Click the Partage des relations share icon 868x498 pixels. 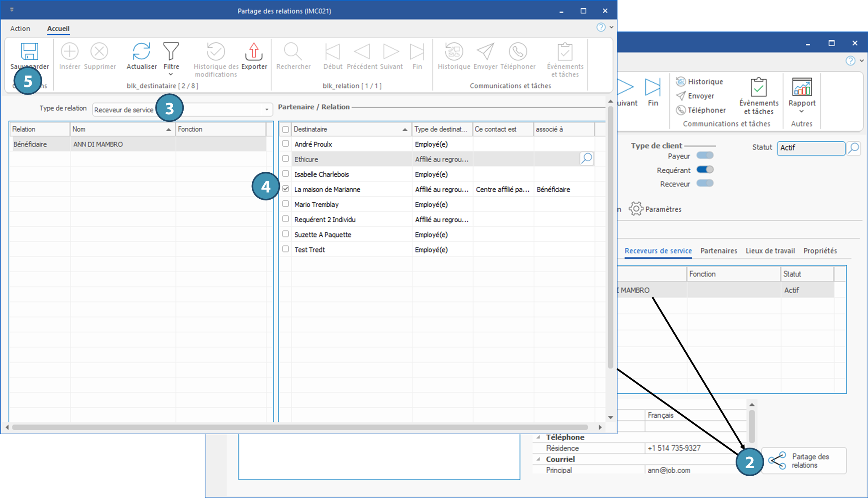click(777, 461)
